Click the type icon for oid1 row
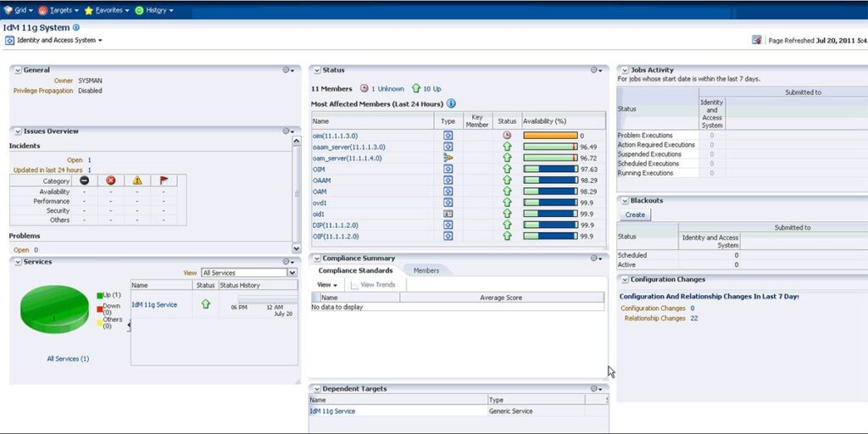 coord(448,214)
